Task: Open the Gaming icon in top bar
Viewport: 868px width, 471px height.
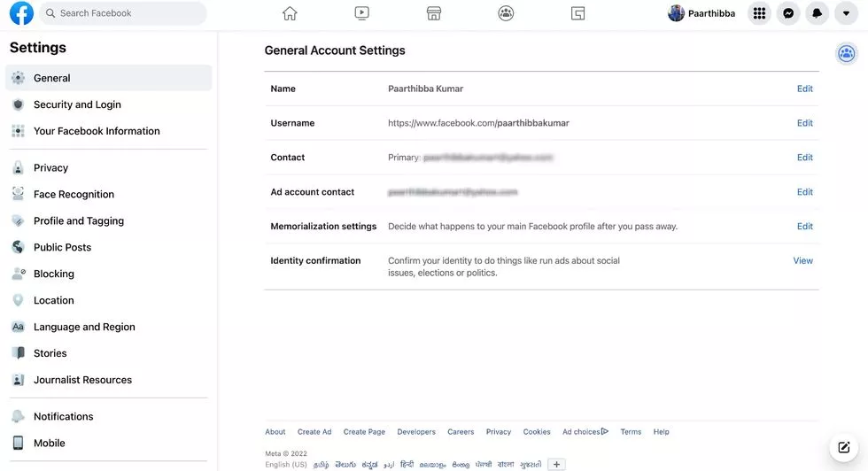Action: coord(577,13)
